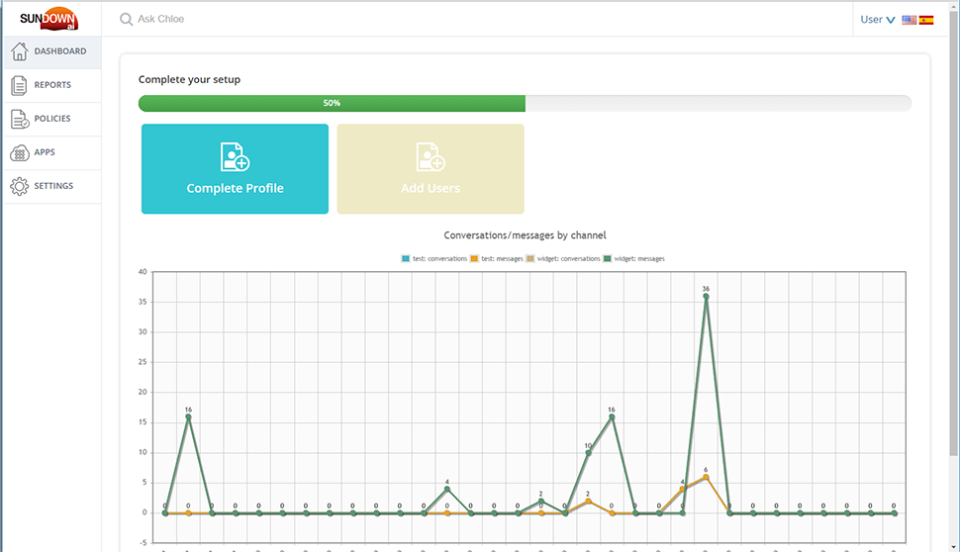This screenshot has width=960, height=552.
Task: Click the "Conversations/messages by channel" chart title
Action: pos(525,235)
